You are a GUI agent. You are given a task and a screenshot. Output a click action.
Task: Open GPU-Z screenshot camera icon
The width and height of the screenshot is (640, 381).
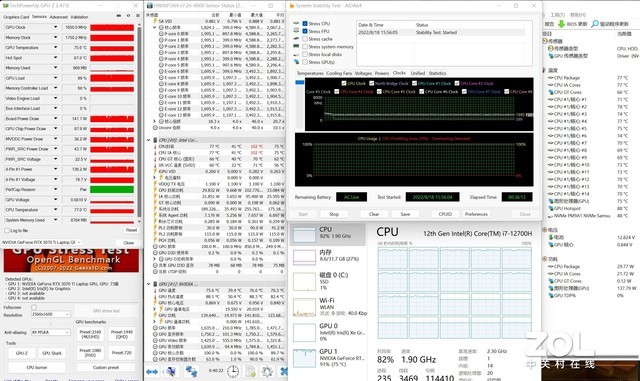[119, 16]
